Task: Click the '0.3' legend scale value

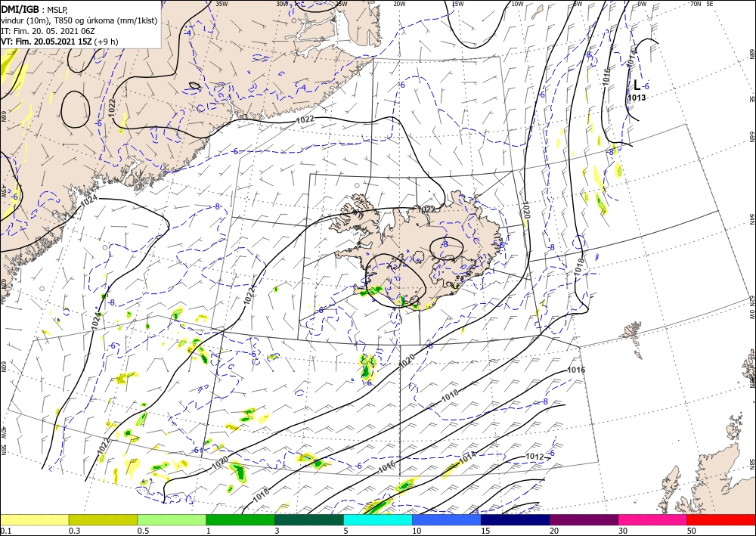Action: coord(74,531)
